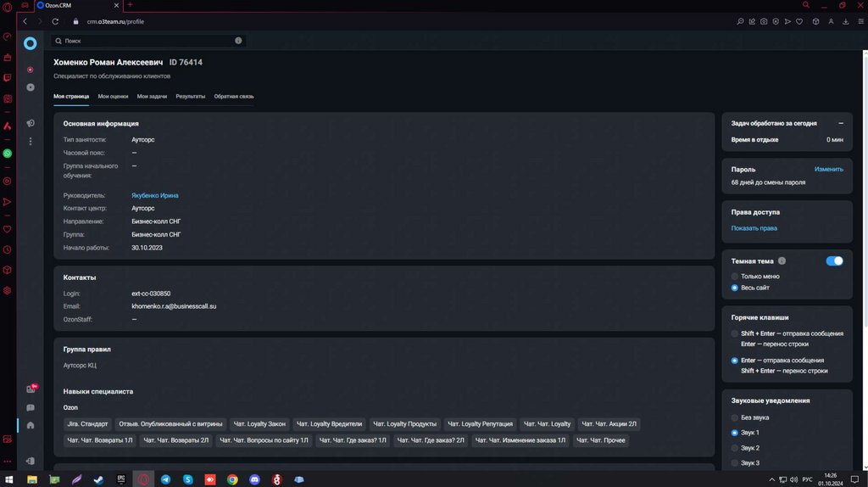Open Twitch in Opera sidebar
This screenshot has height=487, width=868.
7,77
